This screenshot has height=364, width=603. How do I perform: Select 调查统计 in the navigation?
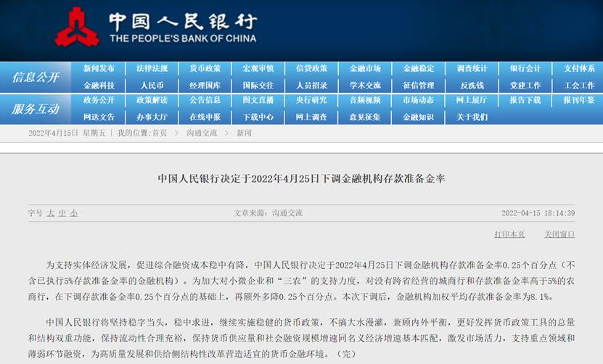[472, 69]
